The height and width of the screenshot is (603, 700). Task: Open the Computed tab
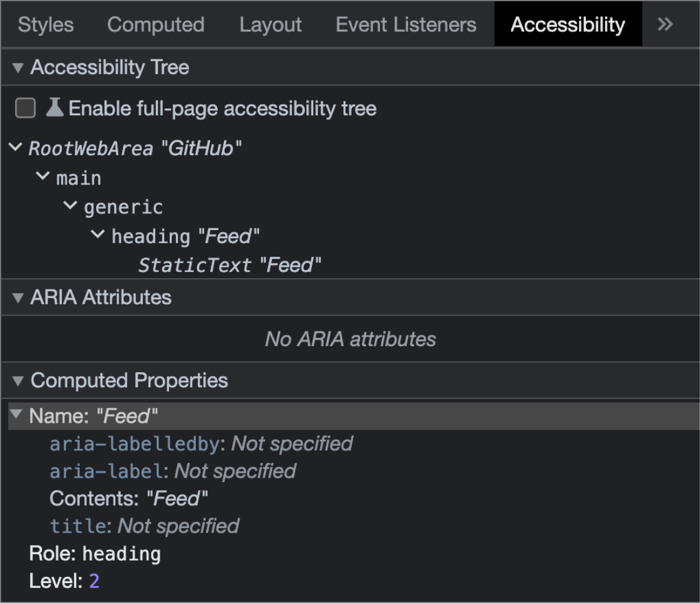point(155,25)
